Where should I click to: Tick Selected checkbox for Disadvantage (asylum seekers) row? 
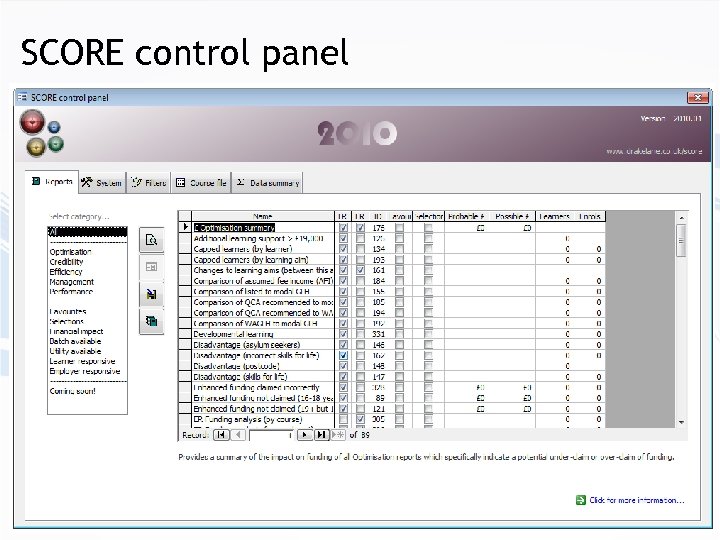428,345
